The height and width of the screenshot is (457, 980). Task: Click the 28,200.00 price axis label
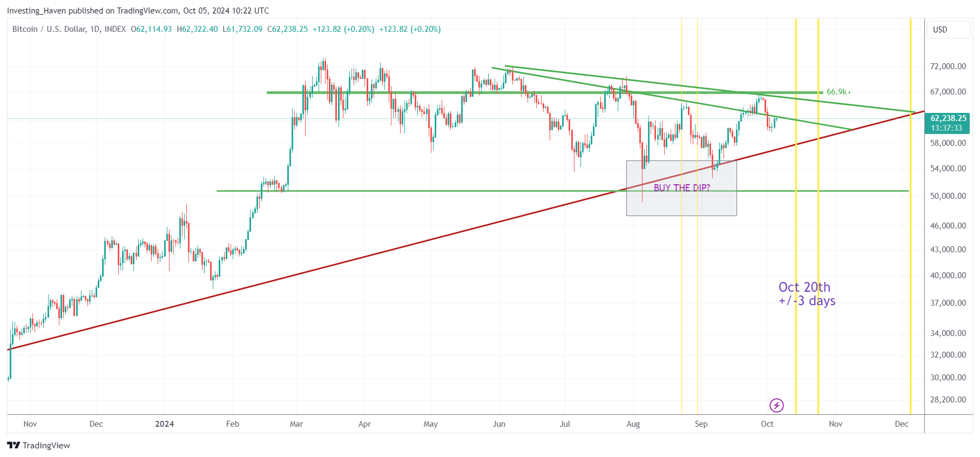(x=948, y=400)
